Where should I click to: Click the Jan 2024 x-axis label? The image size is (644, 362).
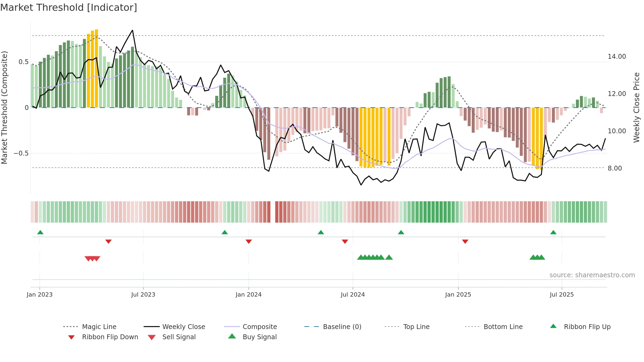tap(249, 294)
